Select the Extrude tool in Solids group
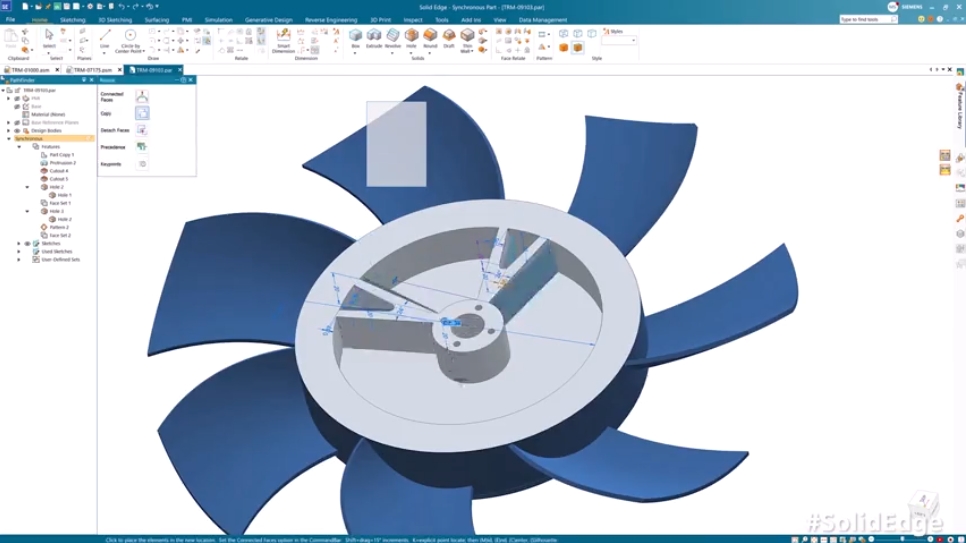966x543 pixels. coord(374,36)
